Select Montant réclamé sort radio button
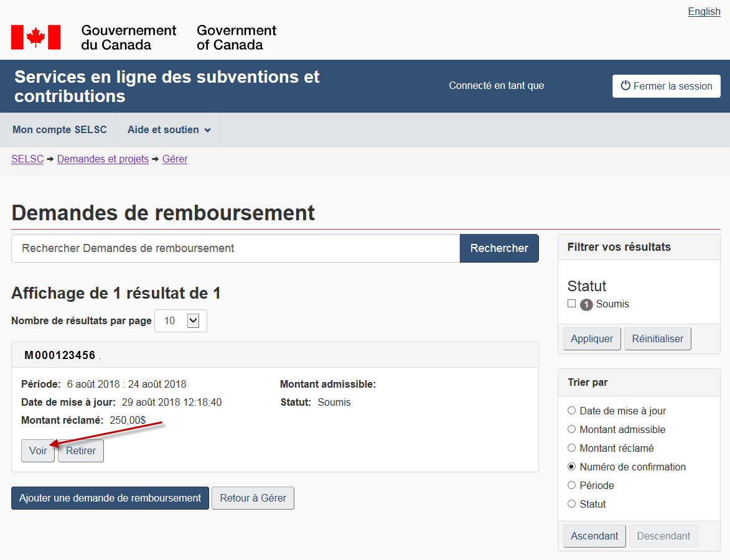The image size is (730, 560). pos(571,448)
